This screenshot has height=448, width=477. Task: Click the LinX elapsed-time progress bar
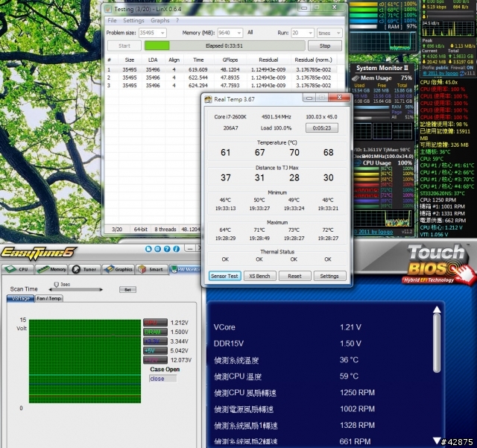coord(224,46)
